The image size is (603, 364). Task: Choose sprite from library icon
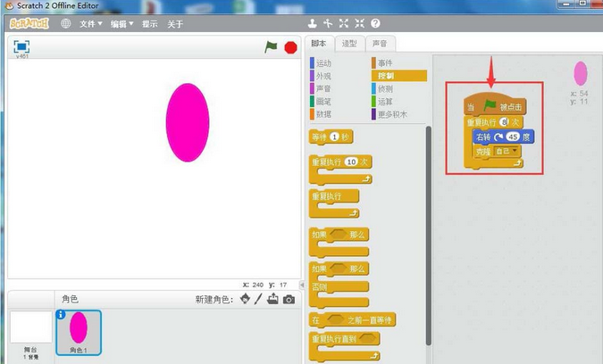(x=245, y=299)
